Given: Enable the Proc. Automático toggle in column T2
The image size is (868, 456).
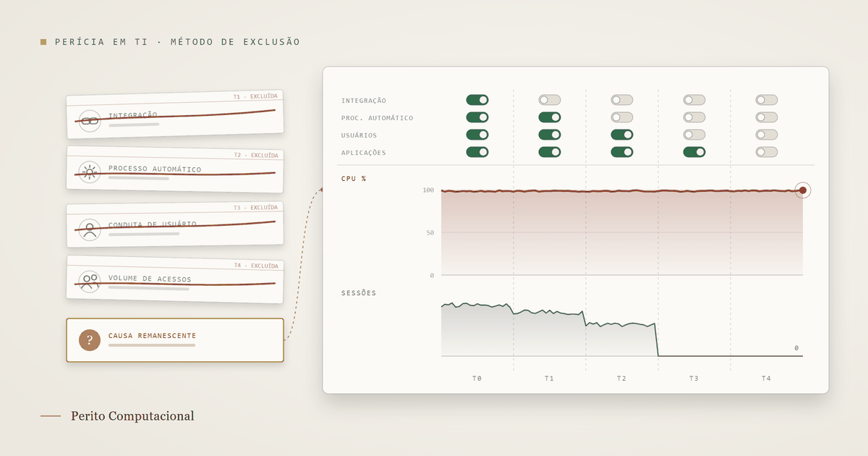Looking at the screenshot, I should (622, 117).
